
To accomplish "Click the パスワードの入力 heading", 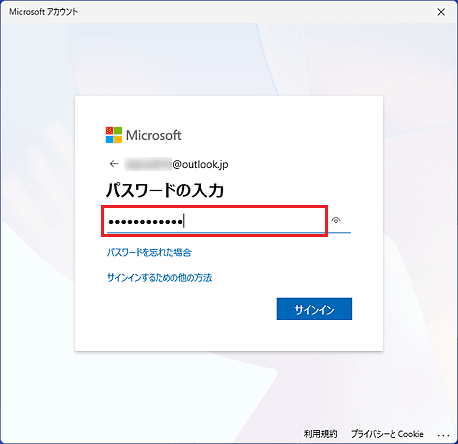I will click(x=165, y=190).
